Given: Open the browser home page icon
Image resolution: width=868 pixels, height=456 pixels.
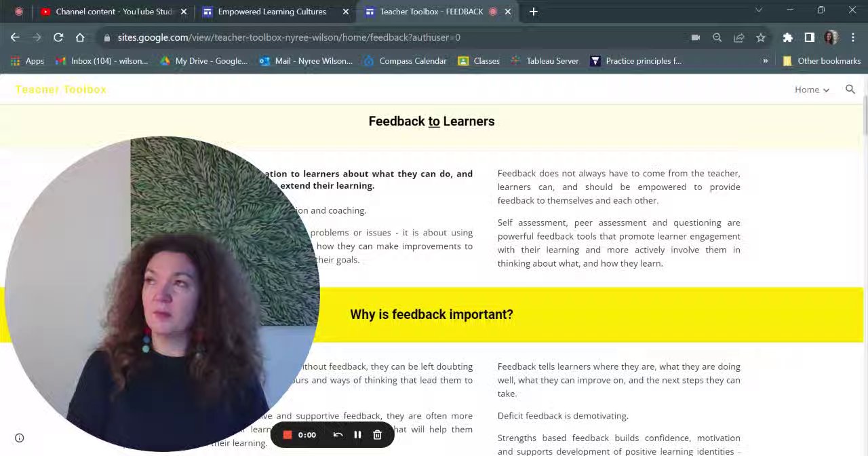Looking at the screenshot, I should [x=80, y=38].
